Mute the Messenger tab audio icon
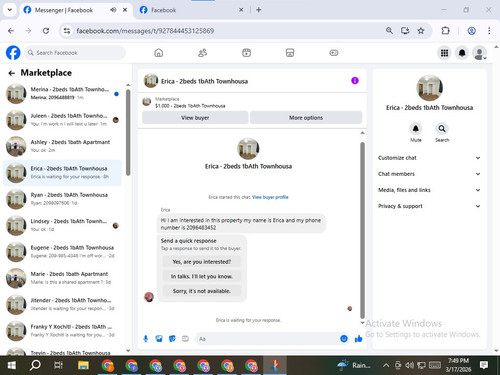Screen dimensions: 500x375 [113, 10]
